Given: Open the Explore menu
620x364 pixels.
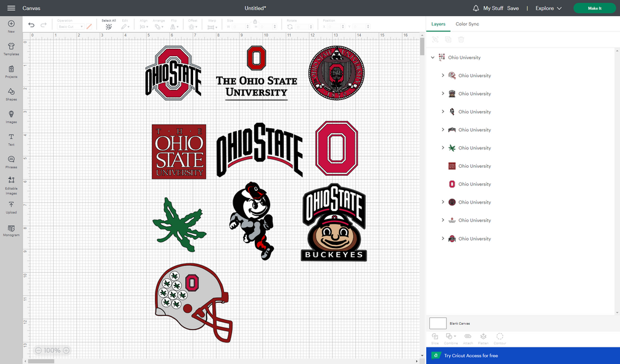Looking at the screenshot, I should [548, 8].
